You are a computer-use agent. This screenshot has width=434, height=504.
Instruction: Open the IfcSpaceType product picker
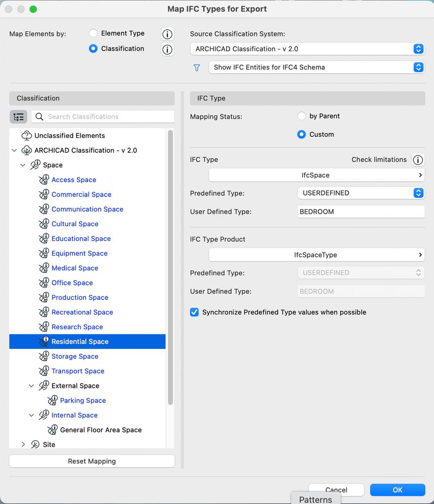tap(317, 255)
